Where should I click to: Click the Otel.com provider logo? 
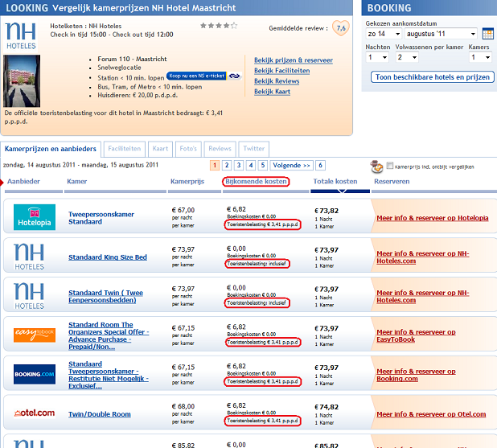tap(35, 413)
